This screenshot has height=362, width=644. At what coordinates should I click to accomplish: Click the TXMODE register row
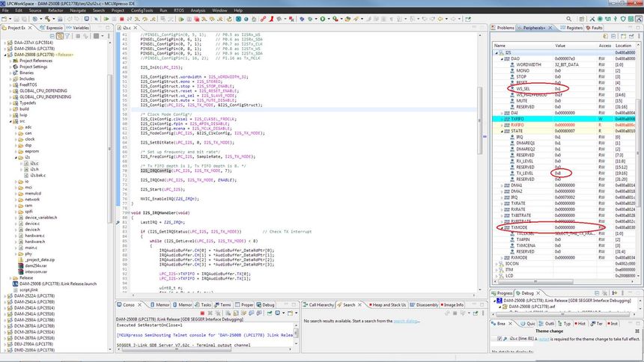click(x=565, y=227)
